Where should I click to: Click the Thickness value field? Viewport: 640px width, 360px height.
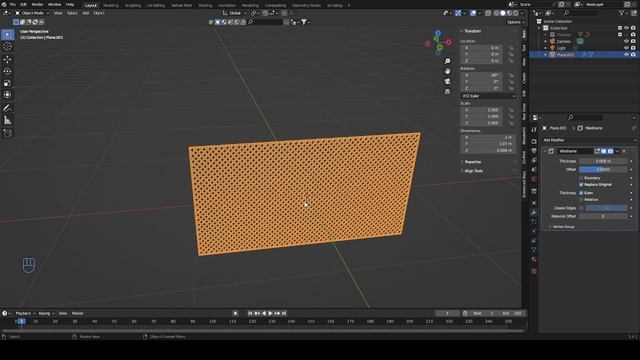coord(603,161)
